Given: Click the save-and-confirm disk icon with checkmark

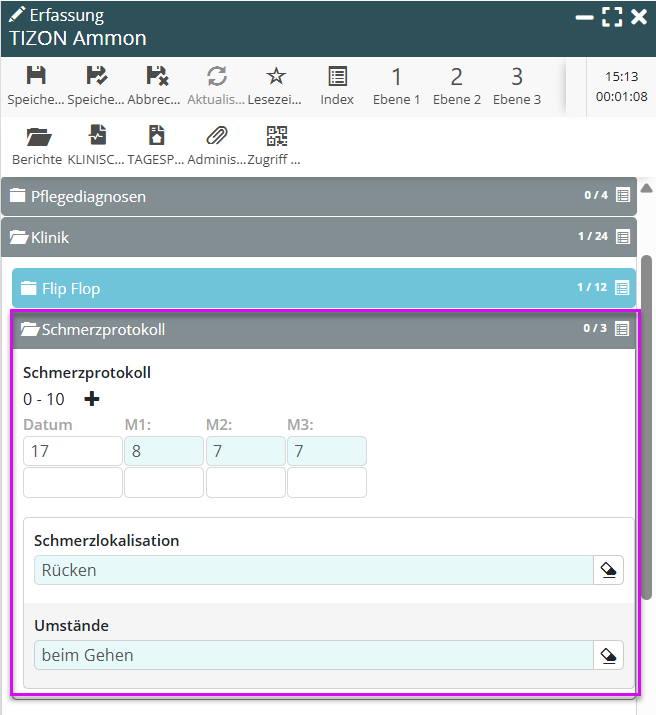Looking at the screenshot, I should pyautogui.click(x=96, y=77).
